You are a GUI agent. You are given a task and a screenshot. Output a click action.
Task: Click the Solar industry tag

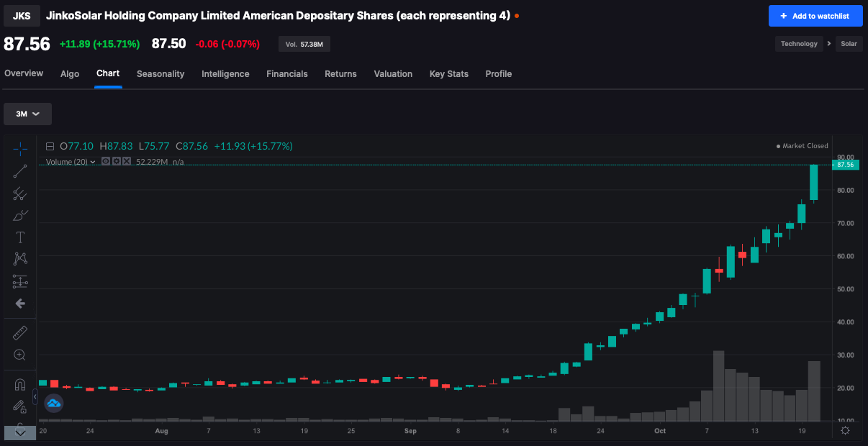(849, 44)
